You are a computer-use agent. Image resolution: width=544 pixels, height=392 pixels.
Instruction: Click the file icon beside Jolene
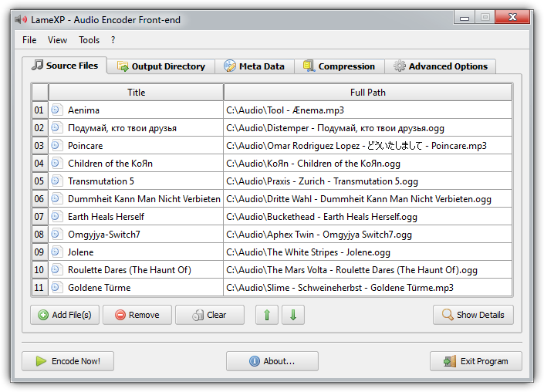56,252
